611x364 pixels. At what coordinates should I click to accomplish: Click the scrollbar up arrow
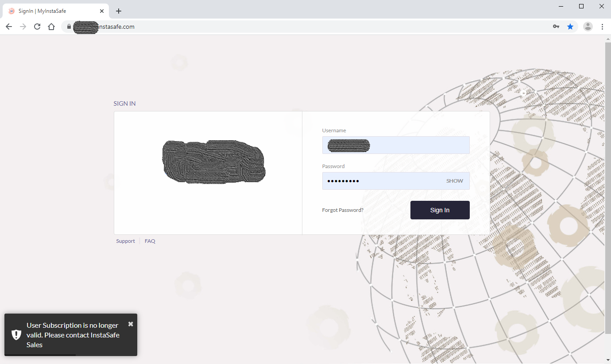pos(607,39)
